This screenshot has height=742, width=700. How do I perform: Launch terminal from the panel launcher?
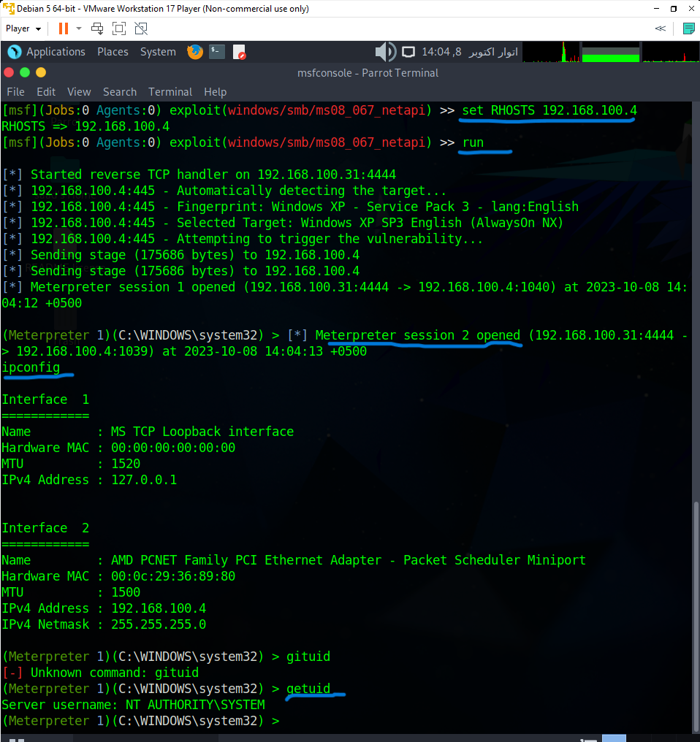[217, 51]
